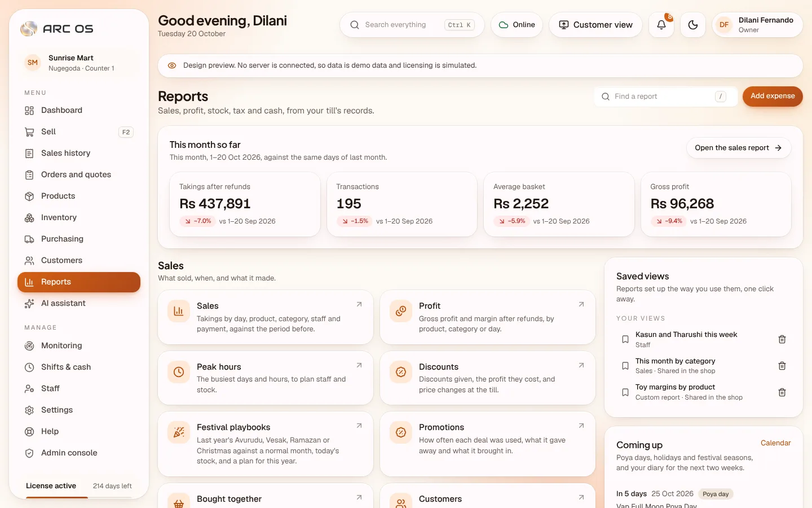
Task: Open Sales report card arrow
Action: tap(359, 304)
